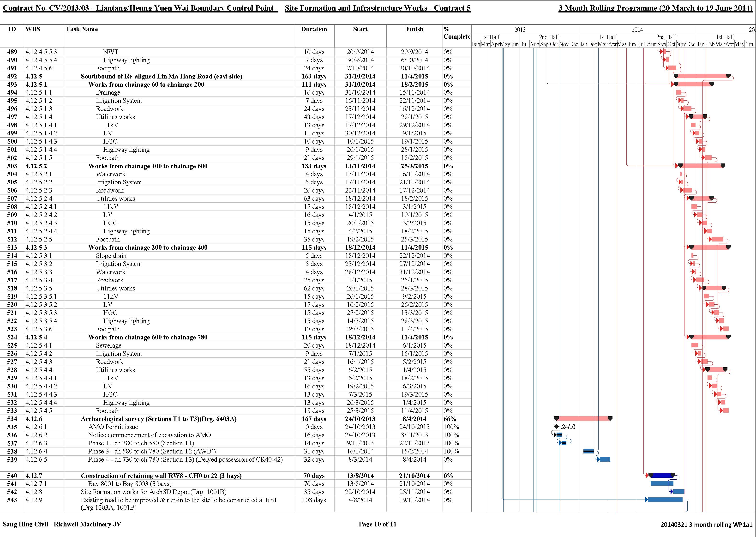This screenshot has height=537, width=756.
Task: Click ID number 524
Action: pos(12,337)
